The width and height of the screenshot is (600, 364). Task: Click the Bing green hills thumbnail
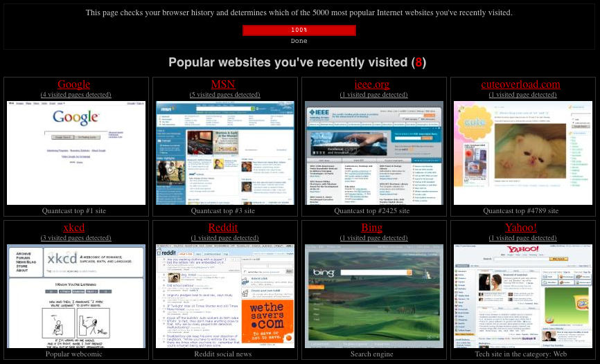click(x=374, y=296)
